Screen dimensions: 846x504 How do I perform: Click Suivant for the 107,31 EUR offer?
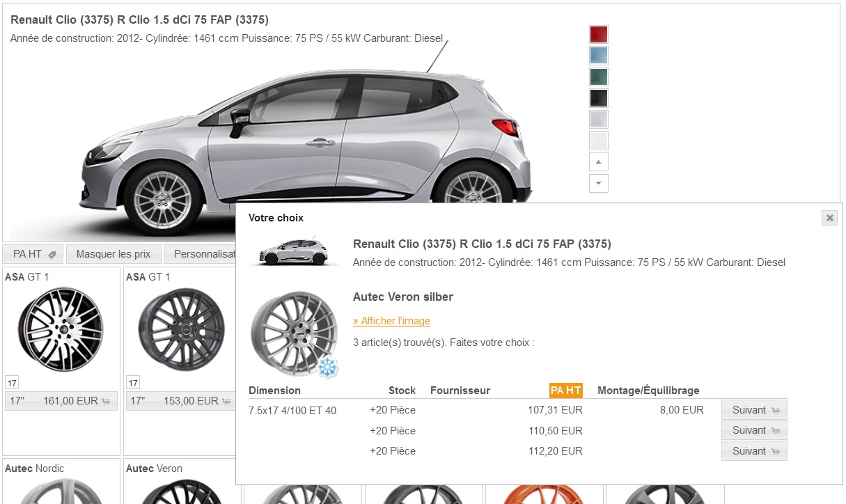[754, 410]
